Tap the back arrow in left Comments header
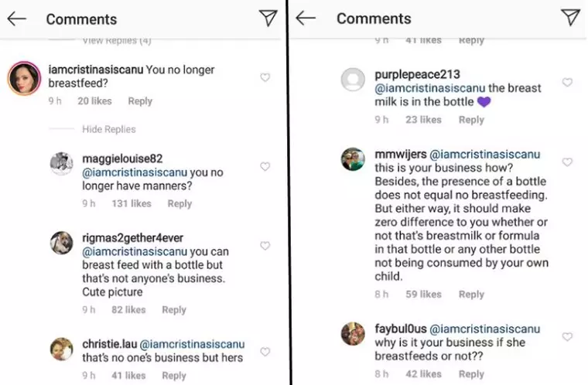 click(x=17, y=19)
